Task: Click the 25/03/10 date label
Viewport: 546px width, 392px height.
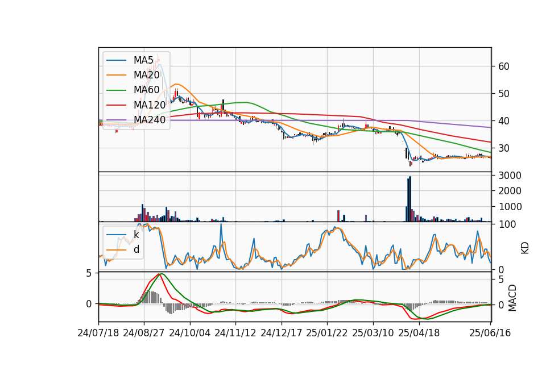Action: (373, 333)
